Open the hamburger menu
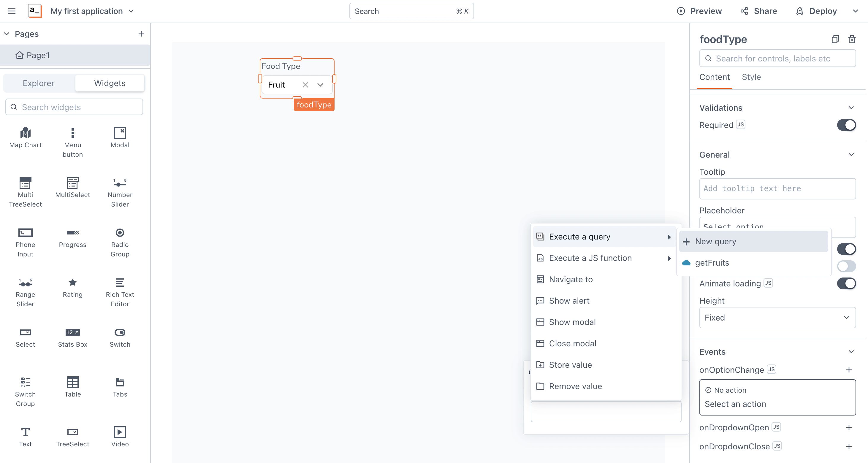 tap(12, 11)
